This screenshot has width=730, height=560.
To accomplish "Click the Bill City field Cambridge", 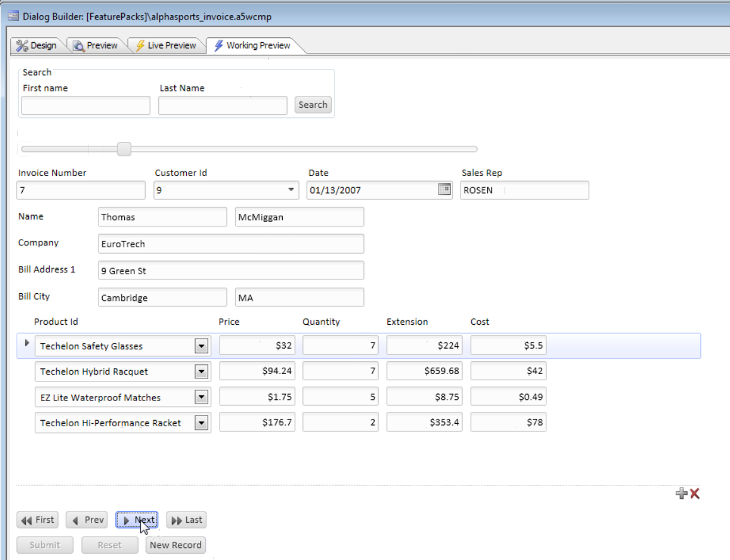I will click(x=163, y=298).
